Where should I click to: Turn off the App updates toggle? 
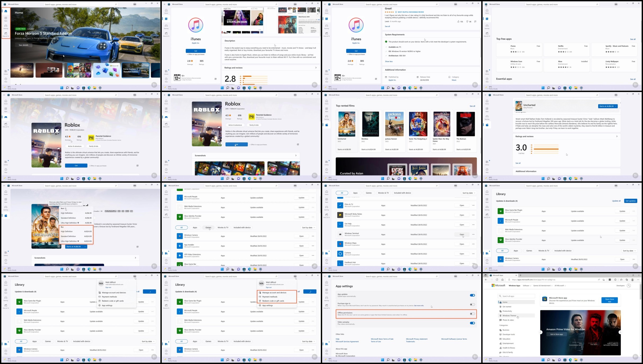472,295
